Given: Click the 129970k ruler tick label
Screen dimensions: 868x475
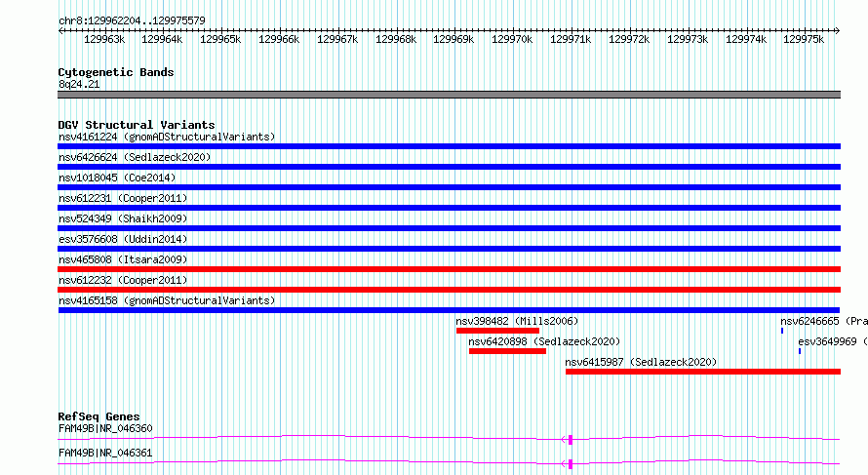Looking at the screenshot, I should (x=512, y=39).
